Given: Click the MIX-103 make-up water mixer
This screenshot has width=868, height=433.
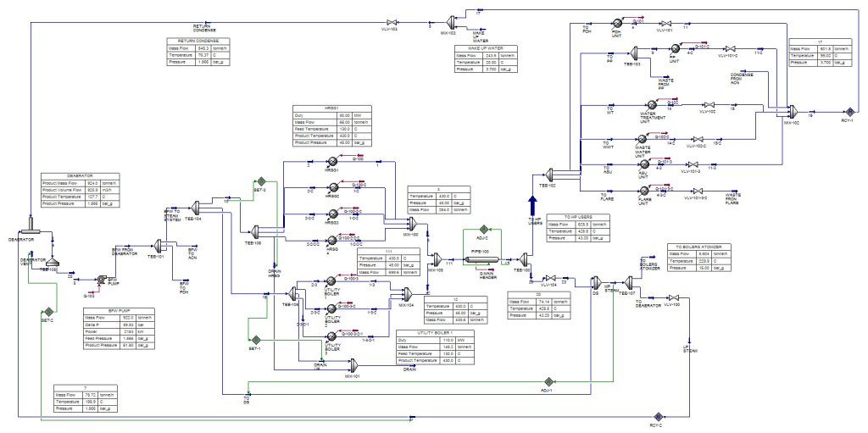Looking at the screenshot, I should point(453,20).
